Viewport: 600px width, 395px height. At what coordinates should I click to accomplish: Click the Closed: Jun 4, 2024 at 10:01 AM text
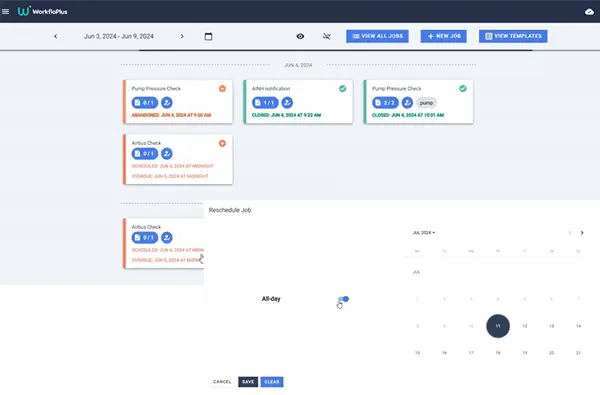click(x=408, y=115)
